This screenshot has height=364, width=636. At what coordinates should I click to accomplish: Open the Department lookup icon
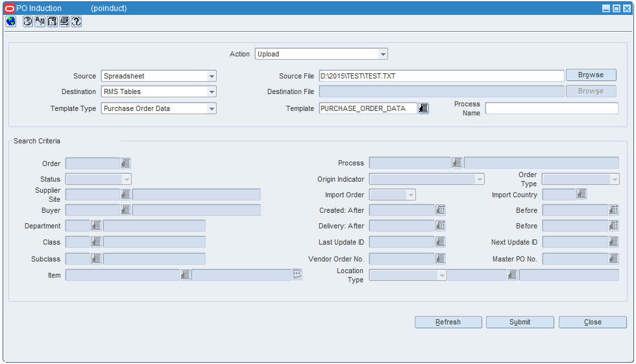(96, 226)
